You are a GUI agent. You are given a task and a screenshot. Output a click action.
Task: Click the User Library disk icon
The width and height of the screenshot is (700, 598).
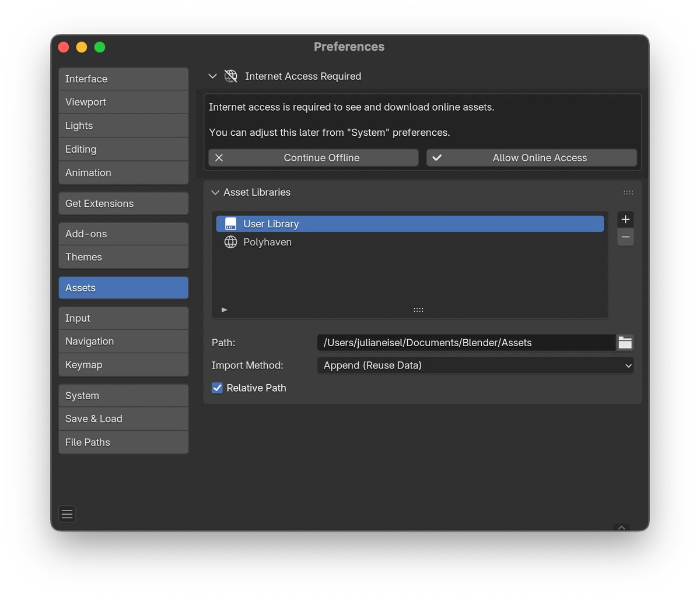(x=230, y=224)
